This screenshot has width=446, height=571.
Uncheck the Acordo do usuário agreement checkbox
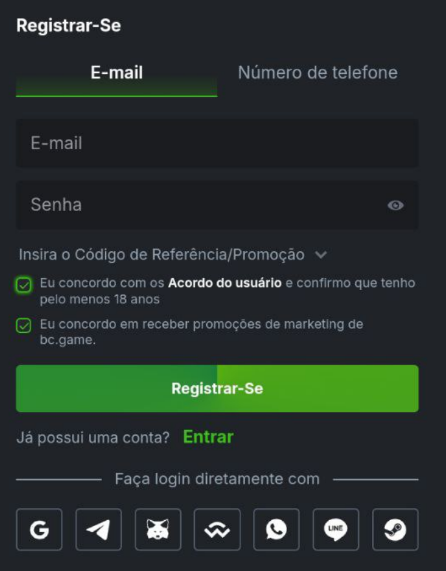click(x=24, y=285)
